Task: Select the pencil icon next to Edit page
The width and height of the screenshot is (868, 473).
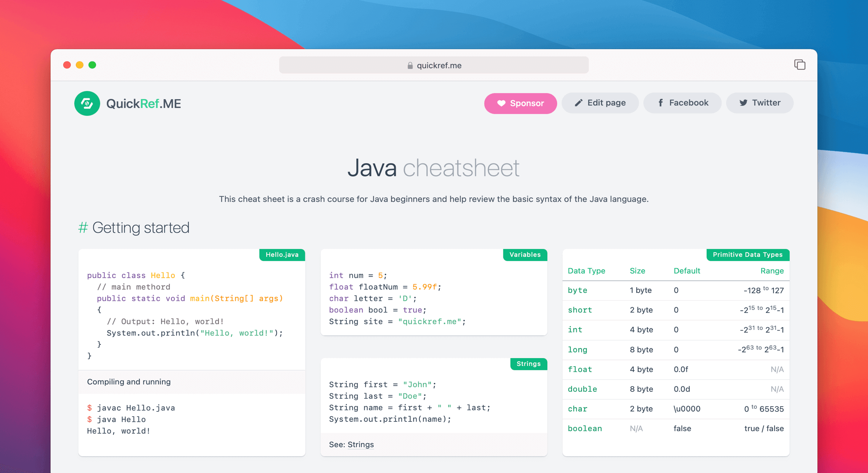Action: [579, 103]
